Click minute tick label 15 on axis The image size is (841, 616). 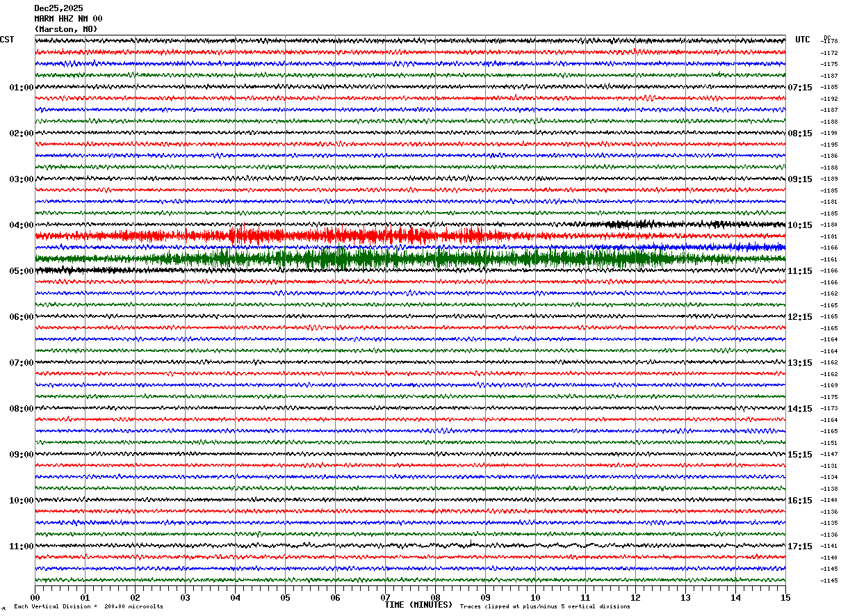[x=785, y=597]
